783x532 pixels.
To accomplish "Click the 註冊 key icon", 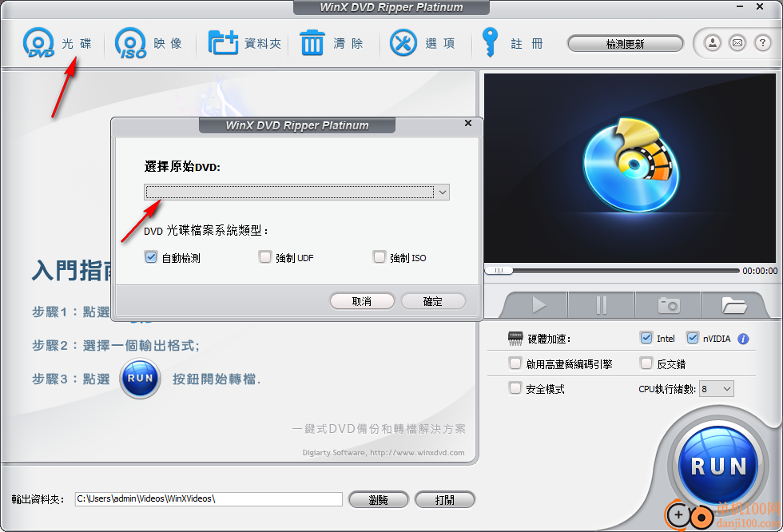I will 489,42.
